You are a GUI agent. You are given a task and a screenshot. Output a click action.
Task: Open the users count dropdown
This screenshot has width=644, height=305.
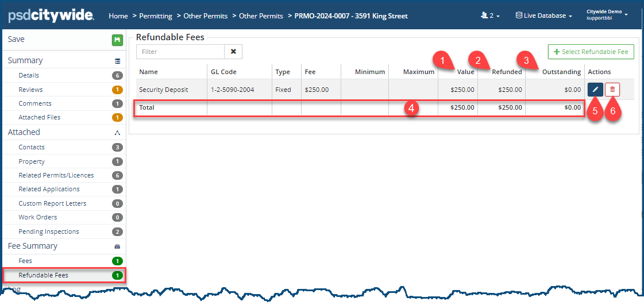pyautogui.click(x=490, y=16)
